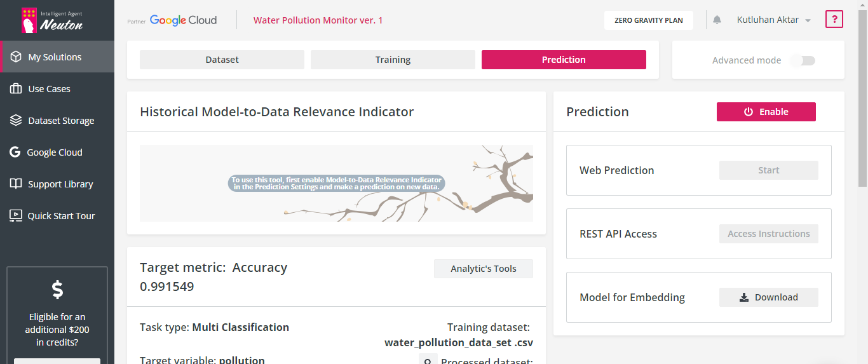Screen dimensions: 868x364
Task: Click the Zero Gravity Plan button
Action: [x=648, y=20]
